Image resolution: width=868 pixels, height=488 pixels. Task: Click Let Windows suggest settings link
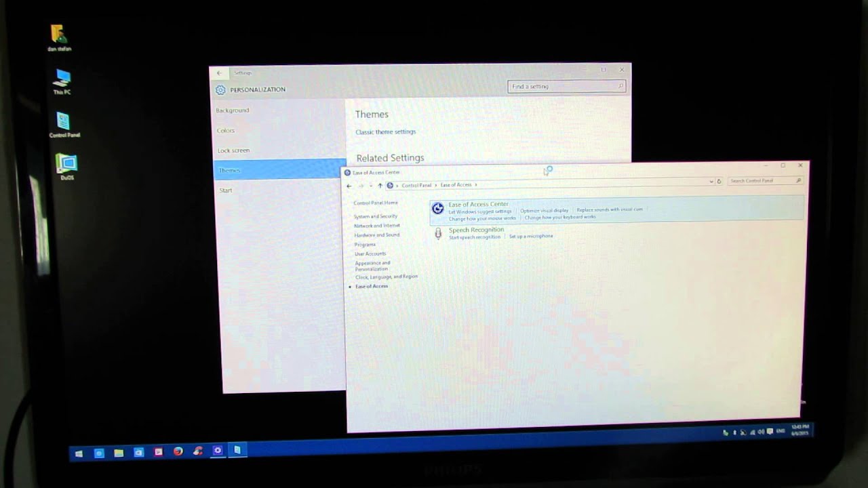click(480, 211)
